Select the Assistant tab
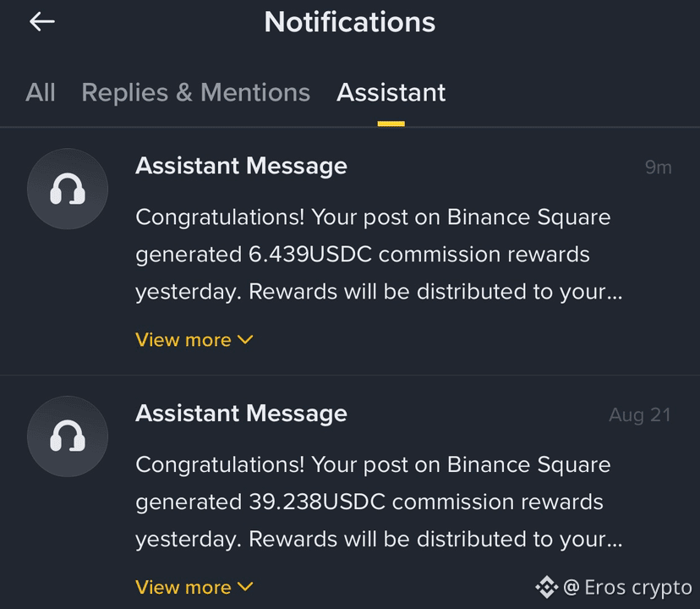 pos(391,92)
